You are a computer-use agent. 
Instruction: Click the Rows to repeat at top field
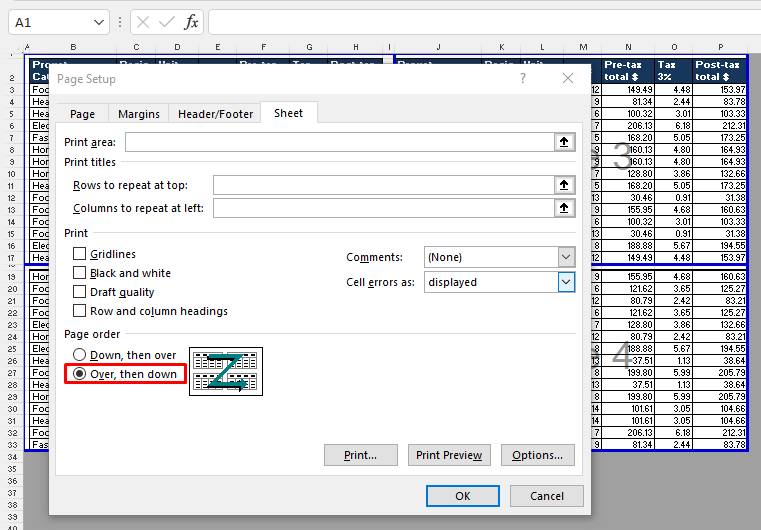[383, 185]
